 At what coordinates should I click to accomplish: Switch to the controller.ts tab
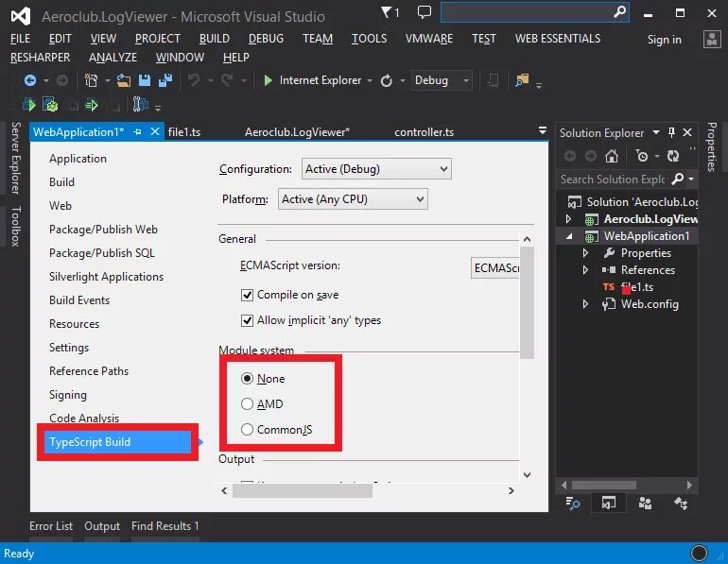(x=425, y=132)
